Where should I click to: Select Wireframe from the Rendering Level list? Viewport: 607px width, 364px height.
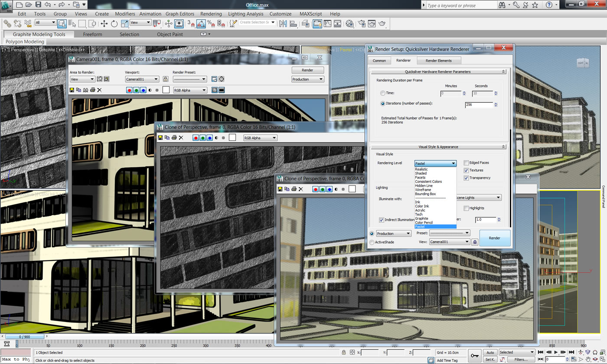click(423, 189)
